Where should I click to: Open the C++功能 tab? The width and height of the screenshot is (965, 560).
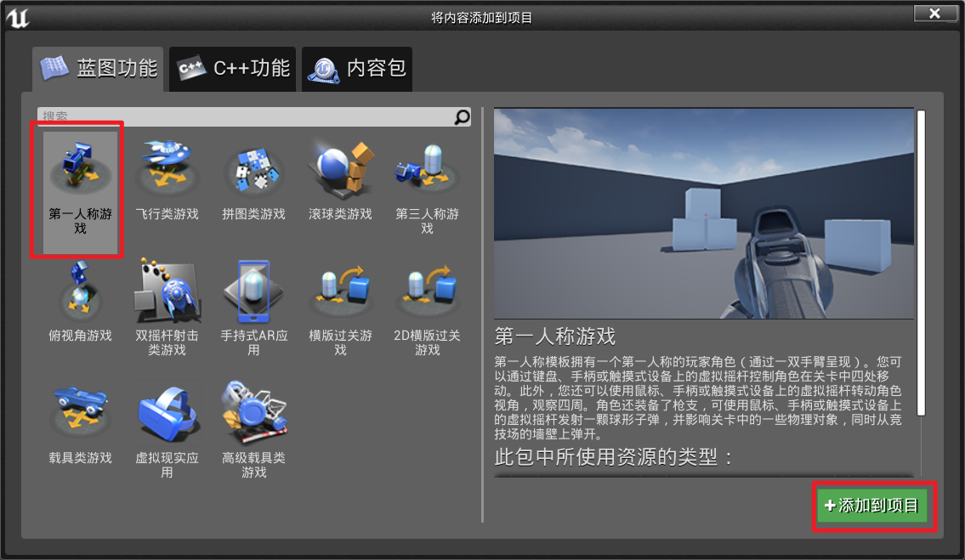(233, 68)
